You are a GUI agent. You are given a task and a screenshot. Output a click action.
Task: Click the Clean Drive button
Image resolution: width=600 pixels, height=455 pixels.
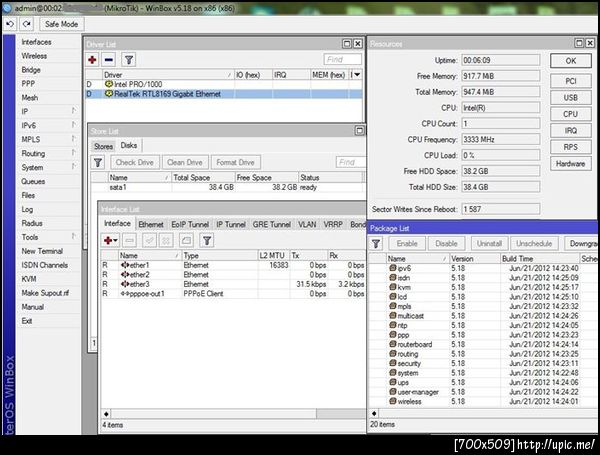click(x=184, y=163)
